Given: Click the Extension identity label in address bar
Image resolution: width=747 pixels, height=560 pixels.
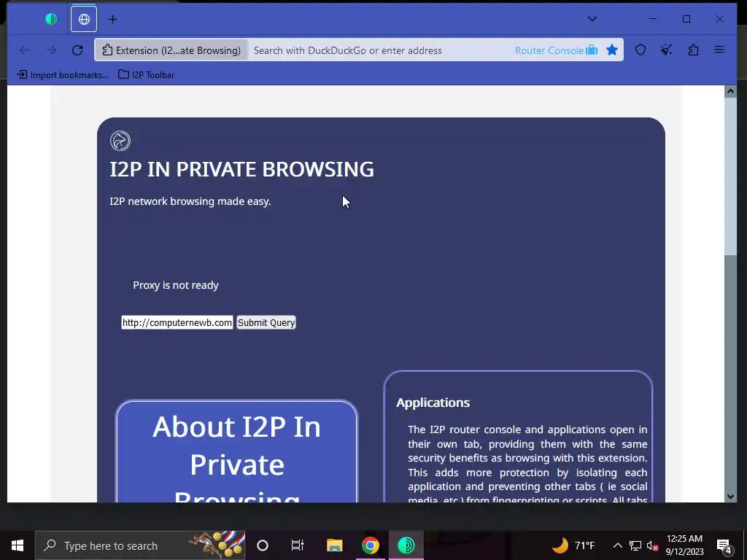Looking at the screenshot, I should [x=171, y=50].
